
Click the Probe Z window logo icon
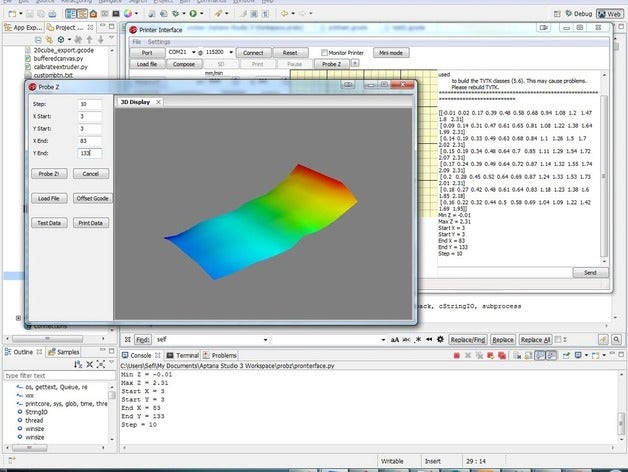tap(32, 87)
